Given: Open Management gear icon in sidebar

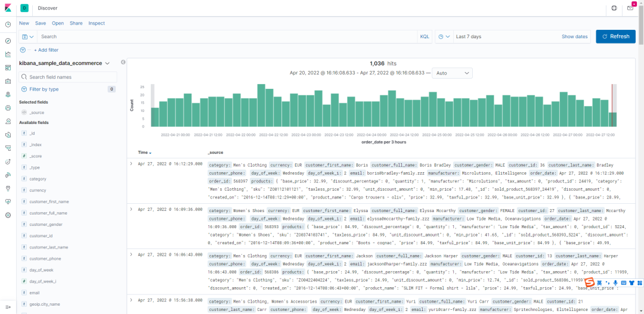Looking at the screenshot, I should pos(8,215).
